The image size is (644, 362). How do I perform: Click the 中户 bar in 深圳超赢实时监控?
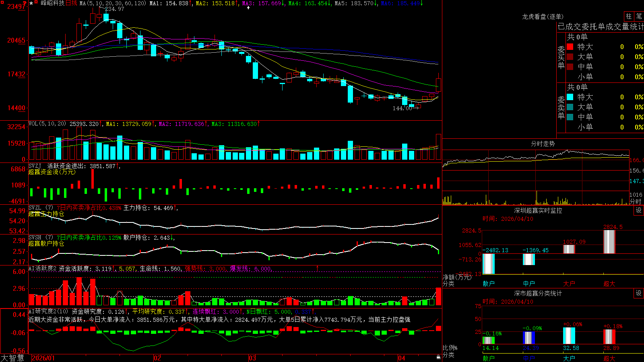coord(529,259)
